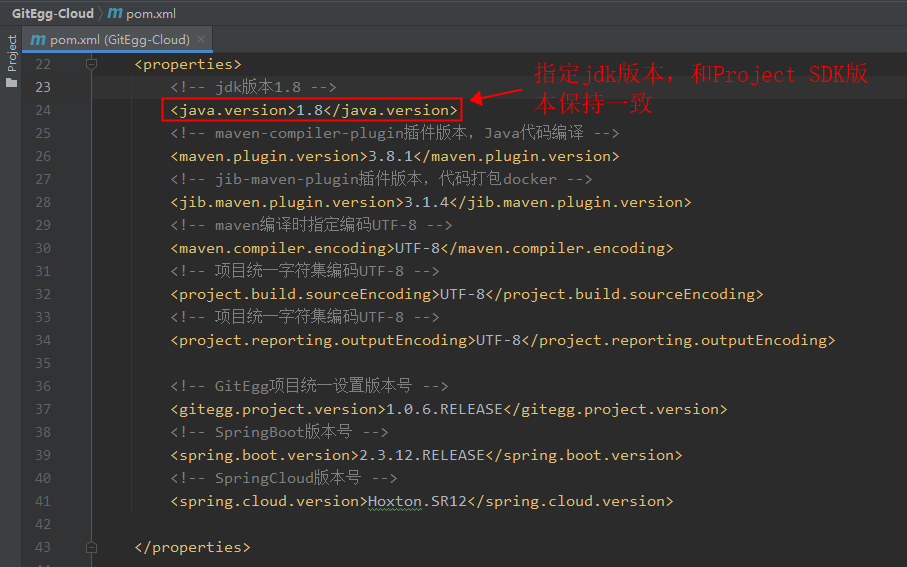907x567 pixels.
Task: Click the jib-maven-plugin docker comment line
Action: [381, 179]
